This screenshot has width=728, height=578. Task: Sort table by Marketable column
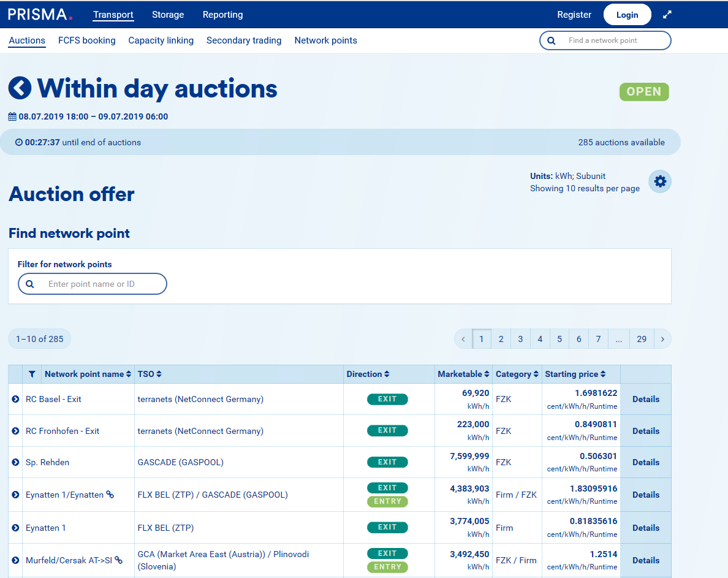(x=463, y=374)
